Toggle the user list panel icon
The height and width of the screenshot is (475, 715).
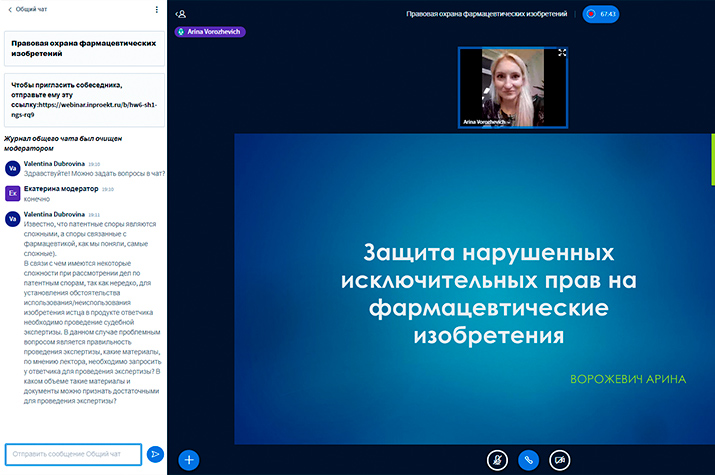coord(181,14)
